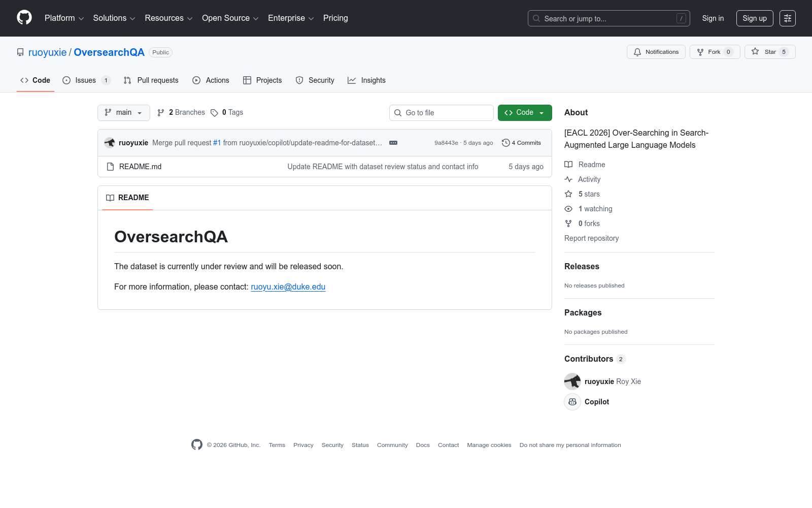Open the 0 forks link

[582, 224]
